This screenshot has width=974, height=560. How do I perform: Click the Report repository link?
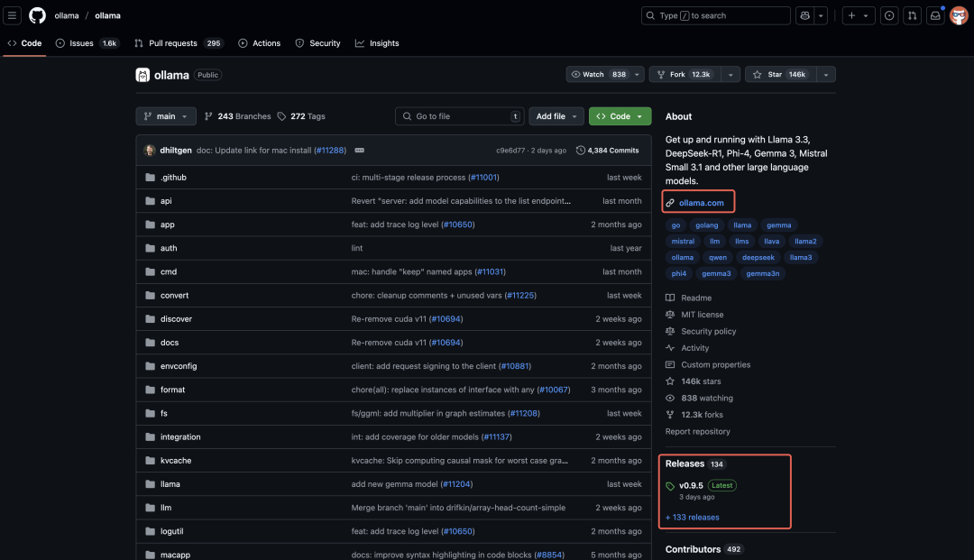click(697, 431)
